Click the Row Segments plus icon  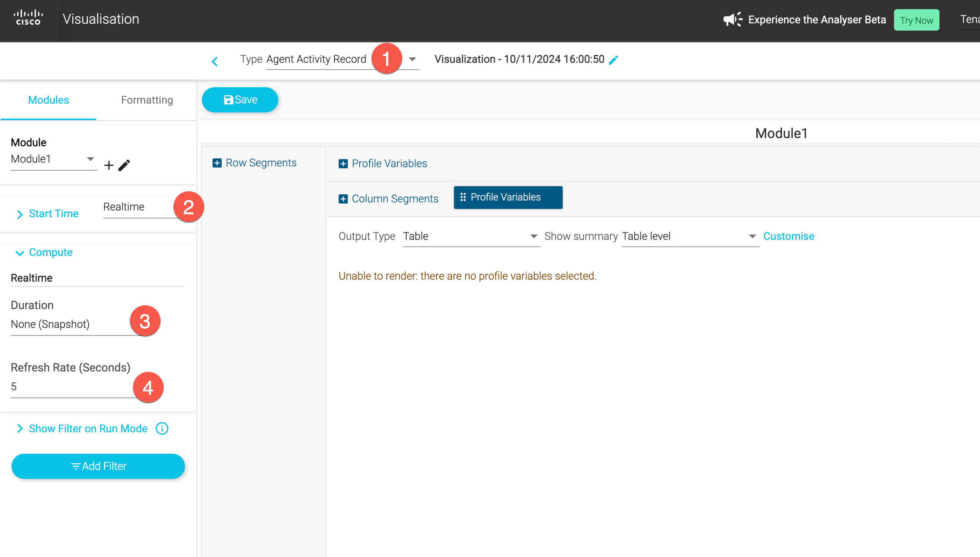[217, 163]
